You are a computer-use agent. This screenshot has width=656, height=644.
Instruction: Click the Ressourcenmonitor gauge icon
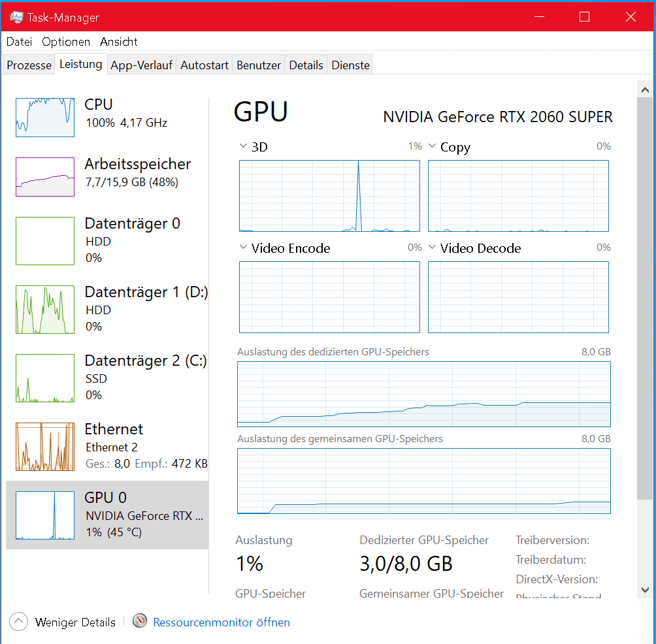click(140, 621)
